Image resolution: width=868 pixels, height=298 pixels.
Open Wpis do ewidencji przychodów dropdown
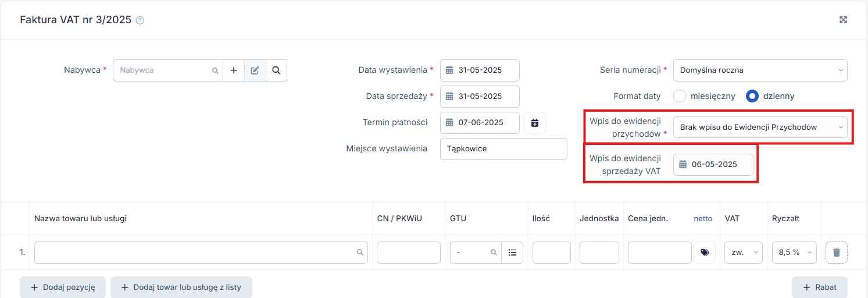759,127
